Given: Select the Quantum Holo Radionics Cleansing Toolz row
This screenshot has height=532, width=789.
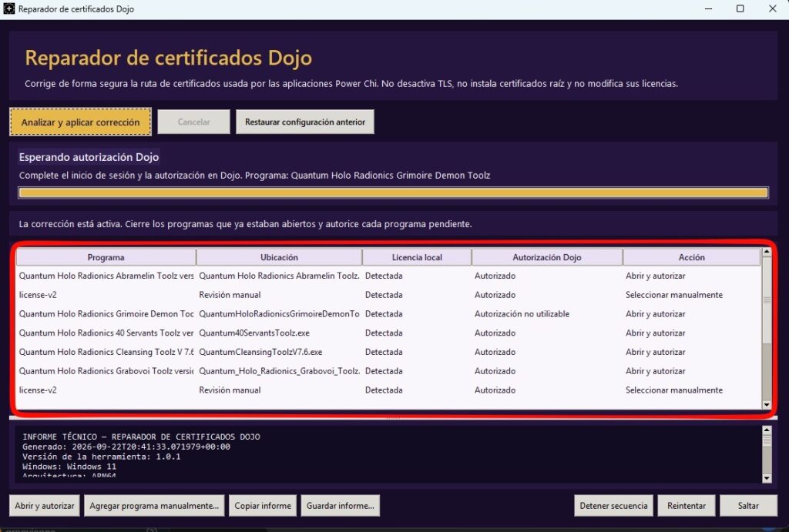Looking at the screenshot, I should (389, 352).
